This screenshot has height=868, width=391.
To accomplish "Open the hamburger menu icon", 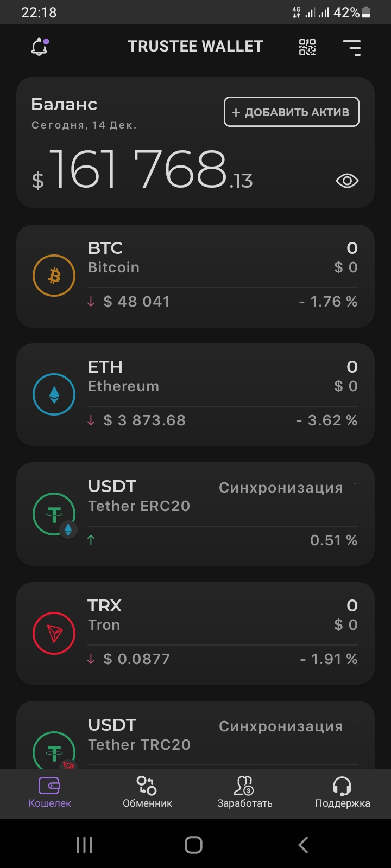I will [x=352, y=48].
